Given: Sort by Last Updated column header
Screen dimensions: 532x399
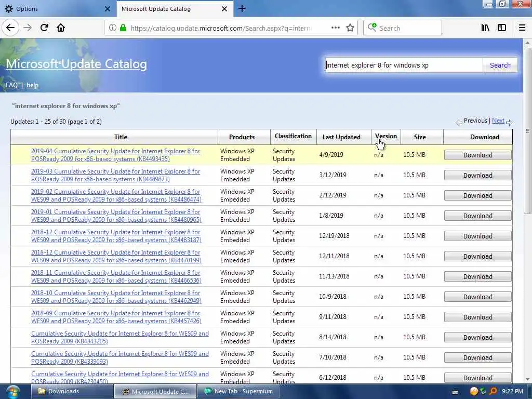Looking at the screenshot, I should coord(341,137).
